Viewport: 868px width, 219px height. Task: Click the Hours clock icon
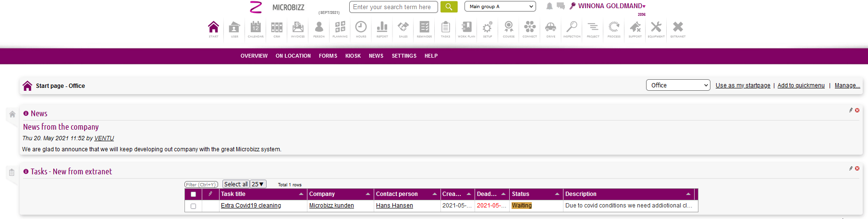361,28
